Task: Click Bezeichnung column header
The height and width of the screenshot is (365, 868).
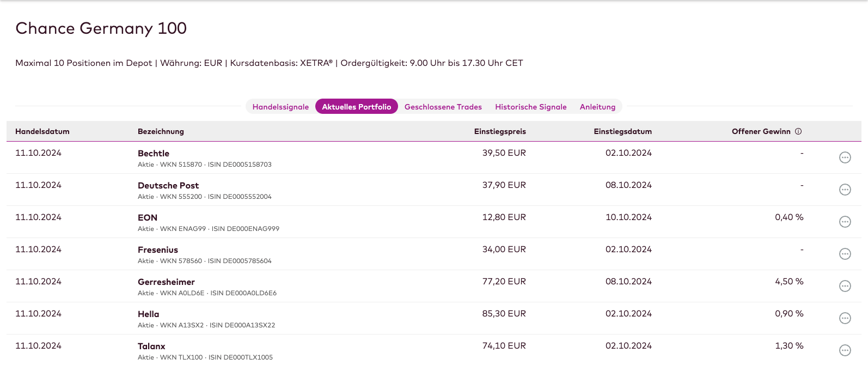Action: [161, 131]
